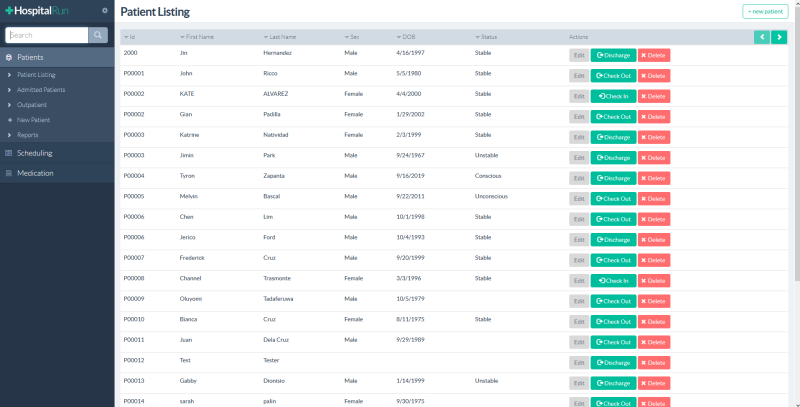This screenshot has height=407, width=800.
Task: Click the new patient button
Action: [764, 12]
